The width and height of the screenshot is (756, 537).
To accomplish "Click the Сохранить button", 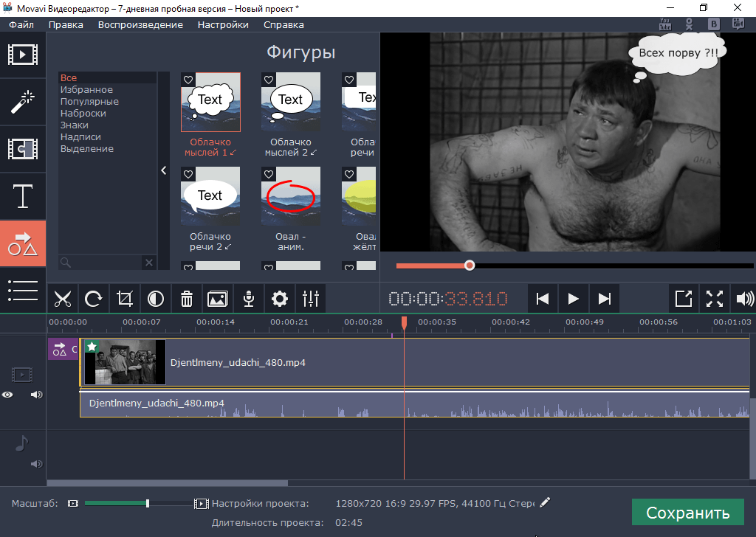I will click(x=687, y=513).
